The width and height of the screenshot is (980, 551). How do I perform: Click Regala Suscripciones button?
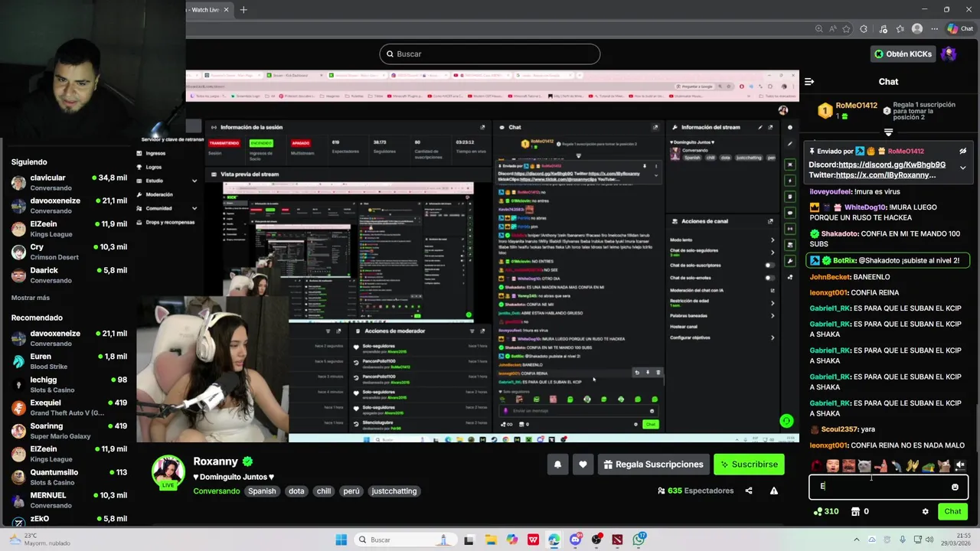653,465
